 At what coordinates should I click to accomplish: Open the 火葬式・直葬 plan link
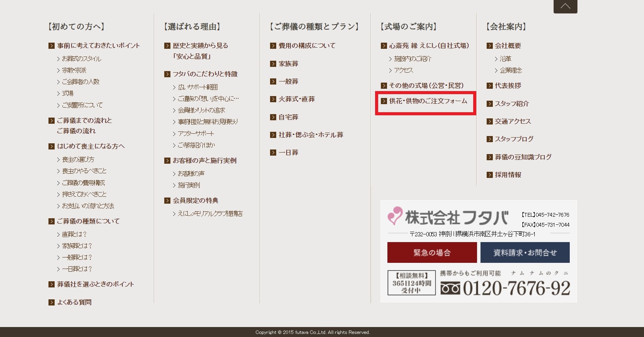click(x=297, y=99)
